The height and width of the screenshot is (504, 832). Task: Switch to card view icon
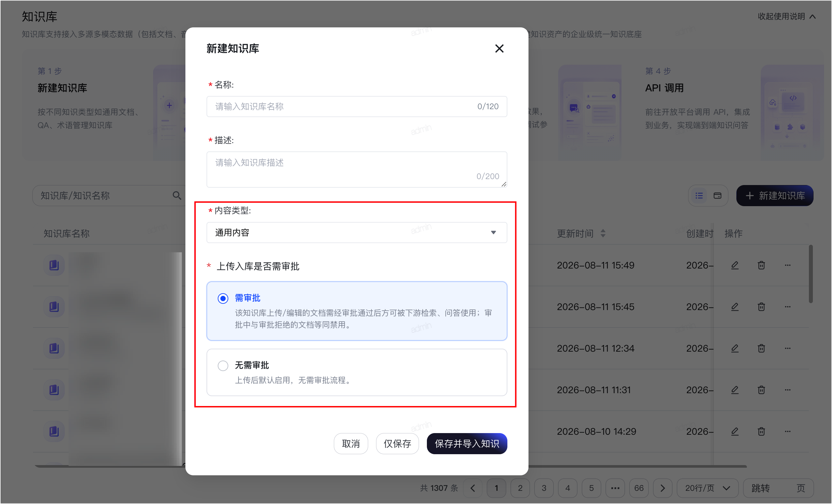tap(717, 196)
